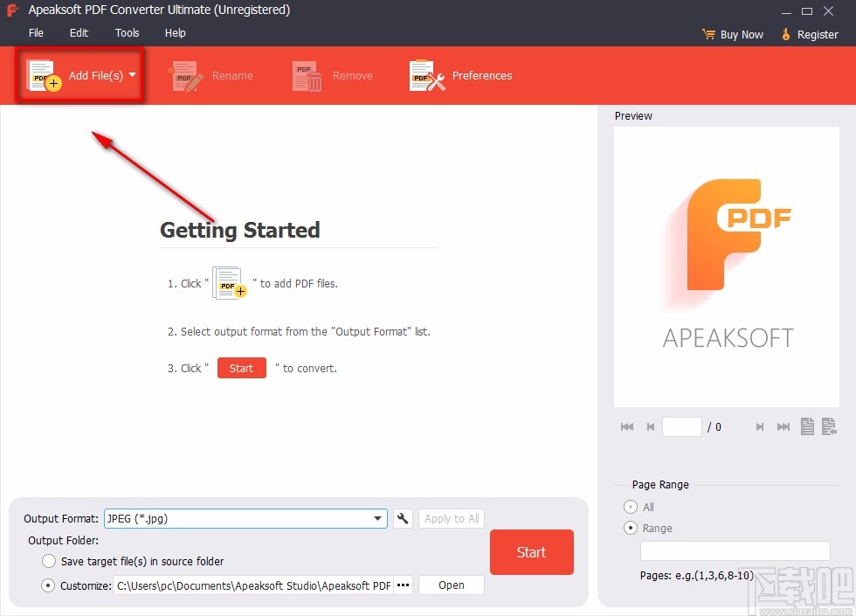This screenshot has height=616, width=856.
Task: Open the customized output folder
Action: tap(451, 585)
